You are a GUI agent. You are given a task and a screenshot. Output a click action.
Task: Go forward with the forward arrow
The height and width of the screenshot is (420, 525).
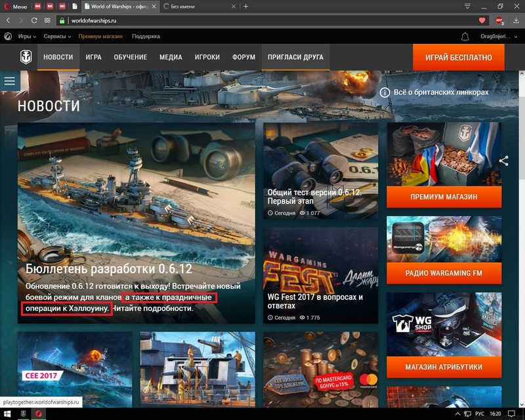21,20
